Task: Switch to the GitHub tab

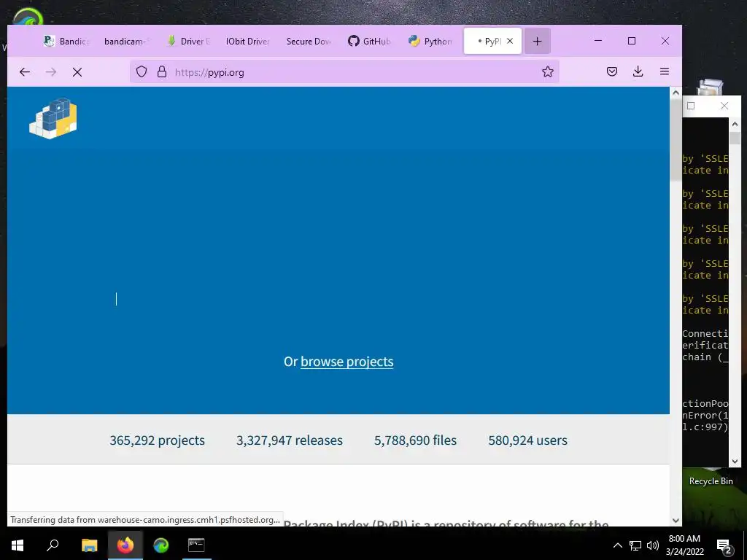Action: (x=369, y=42)
